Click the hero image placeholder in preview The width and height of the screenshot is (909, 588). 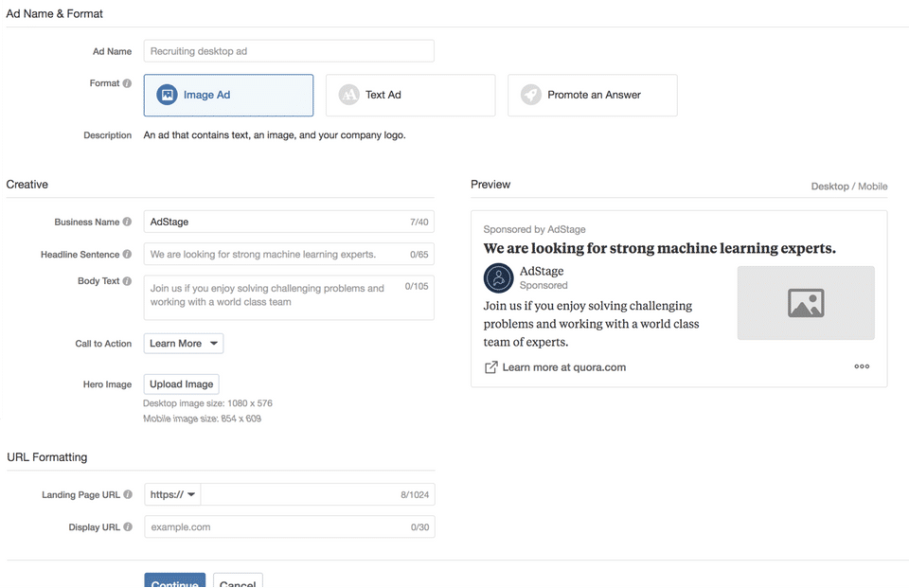click(806, 303)
